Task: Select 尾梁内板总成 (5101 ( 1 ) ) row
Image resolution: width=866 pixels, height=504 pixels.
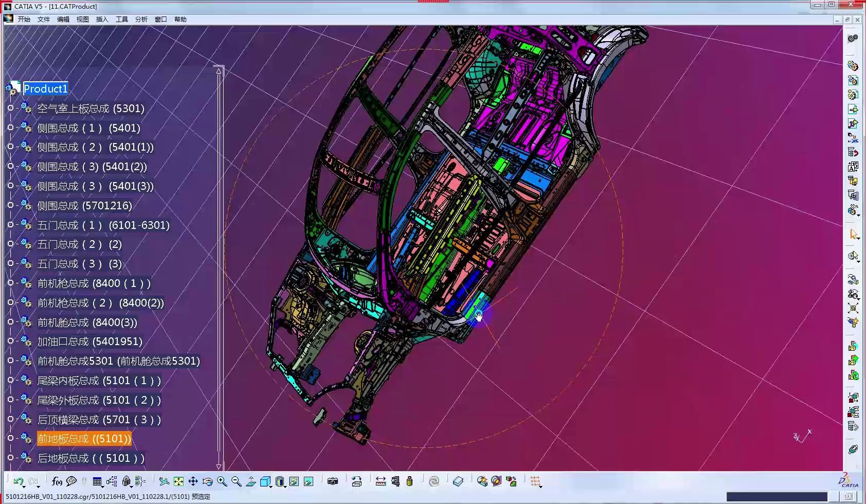Action: tap(99, 381)
